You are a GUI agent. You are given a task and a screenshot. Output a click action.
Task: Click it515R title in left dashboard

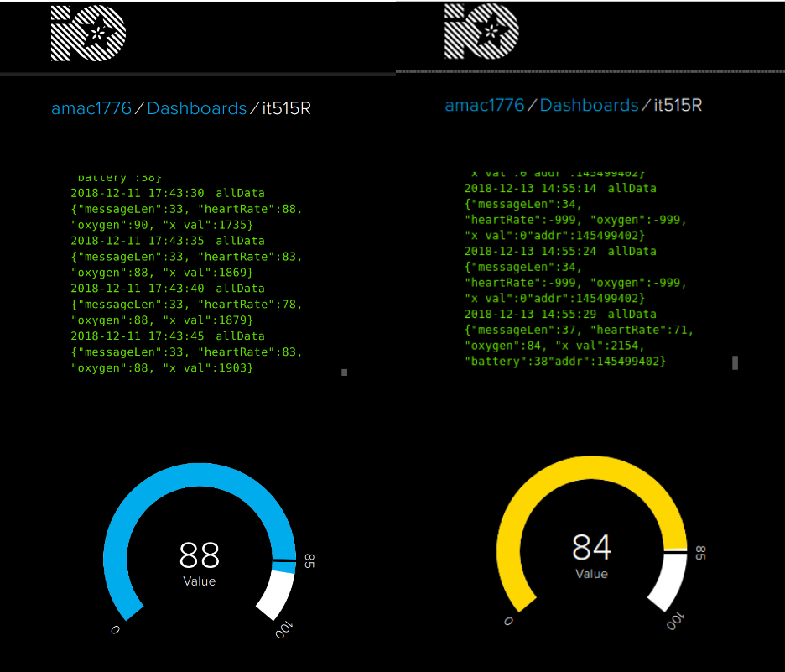click(x=286, y=108)
